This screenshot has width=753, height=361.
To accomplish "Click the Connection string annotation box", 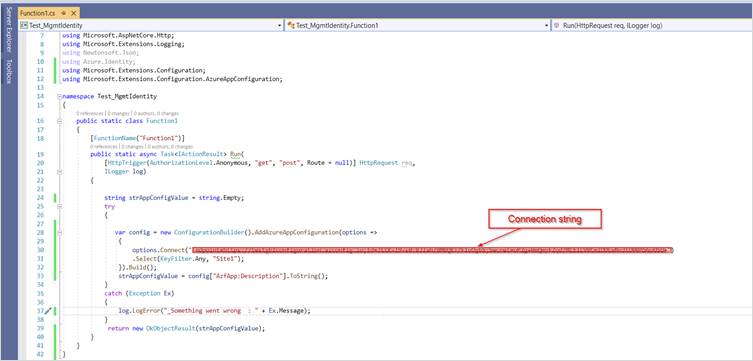I will click(x=545, y=219).
